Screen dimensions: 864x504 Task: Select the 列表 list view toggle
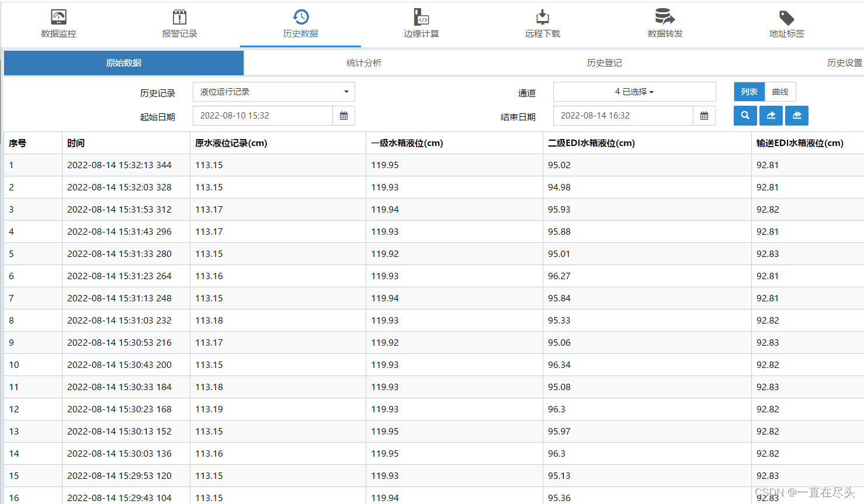749,92
